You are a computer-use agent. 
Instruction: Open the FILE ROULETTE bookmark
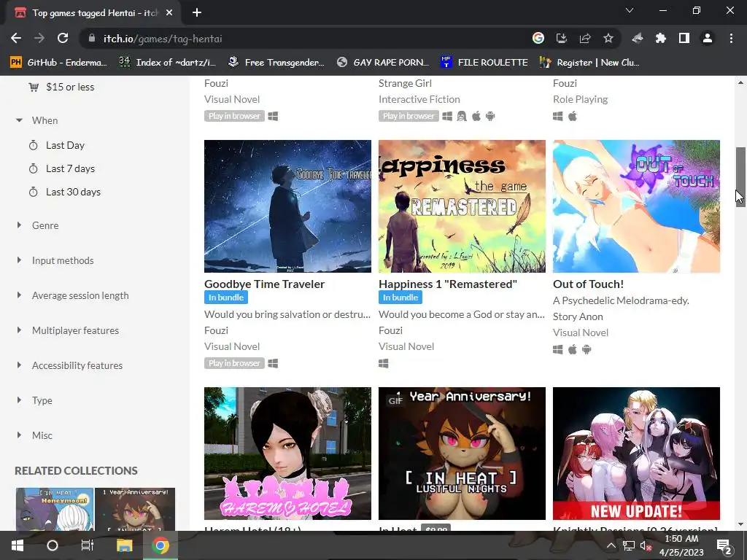[484, 63]
